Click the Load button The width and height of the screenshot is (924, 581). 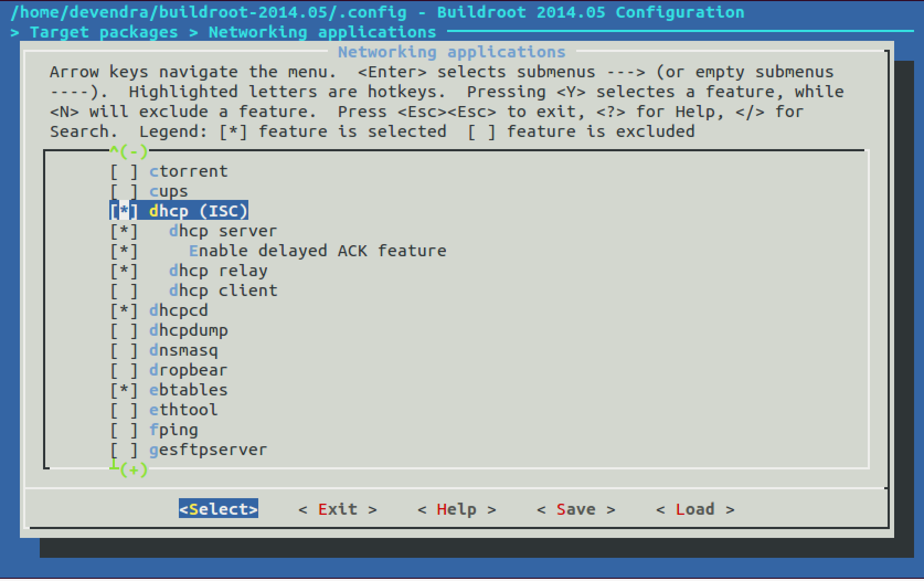tap(695, 509)
